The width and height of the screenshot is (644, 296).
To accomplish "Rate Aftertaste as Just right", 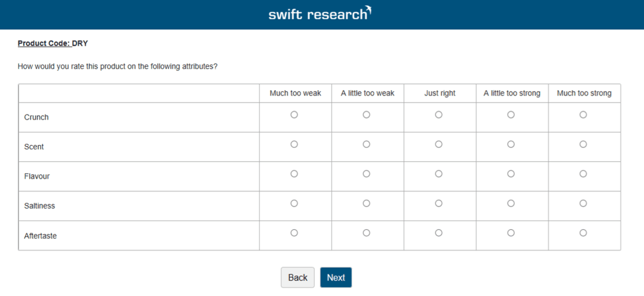I will click(x=439, y=233).
